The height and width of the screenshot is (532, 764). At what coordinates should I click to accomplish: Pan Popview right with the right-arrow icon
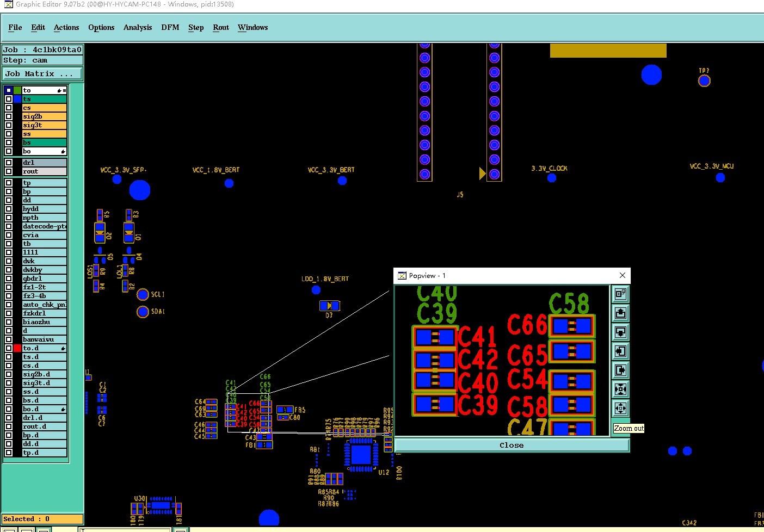pyautogui.click(x=620, y=370)
